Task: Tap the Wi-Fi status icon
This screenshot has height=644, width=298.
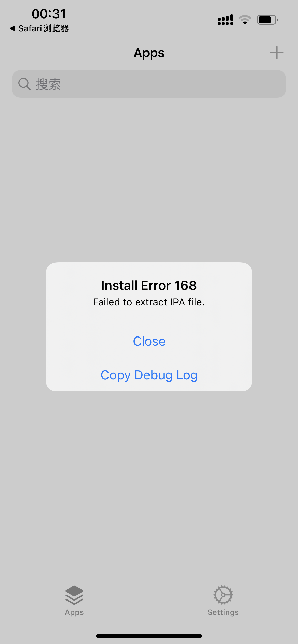Action: pos(245,20)
